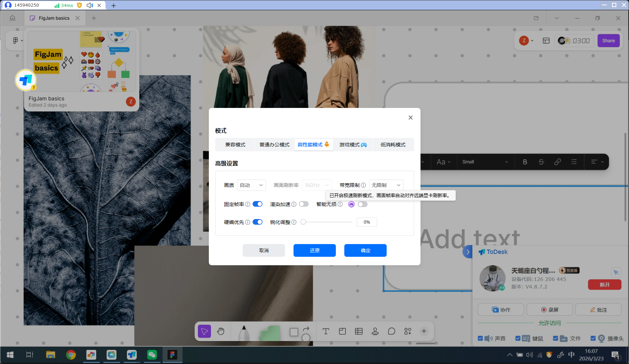This screenshot has height=364, width=629.
Task: Open Chrome from the taskbar
Action: click(x=71, y=355)
